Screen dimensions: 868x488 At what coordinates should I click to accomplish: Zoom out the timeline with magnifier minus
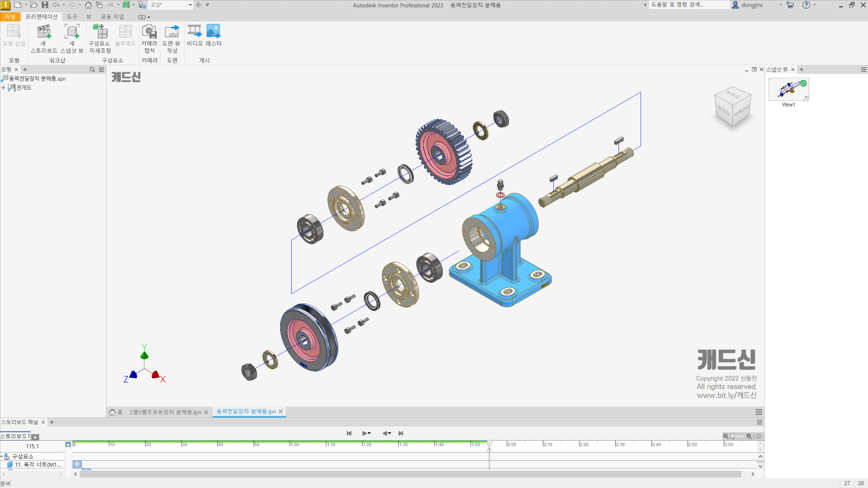click(x=726, y=436)
